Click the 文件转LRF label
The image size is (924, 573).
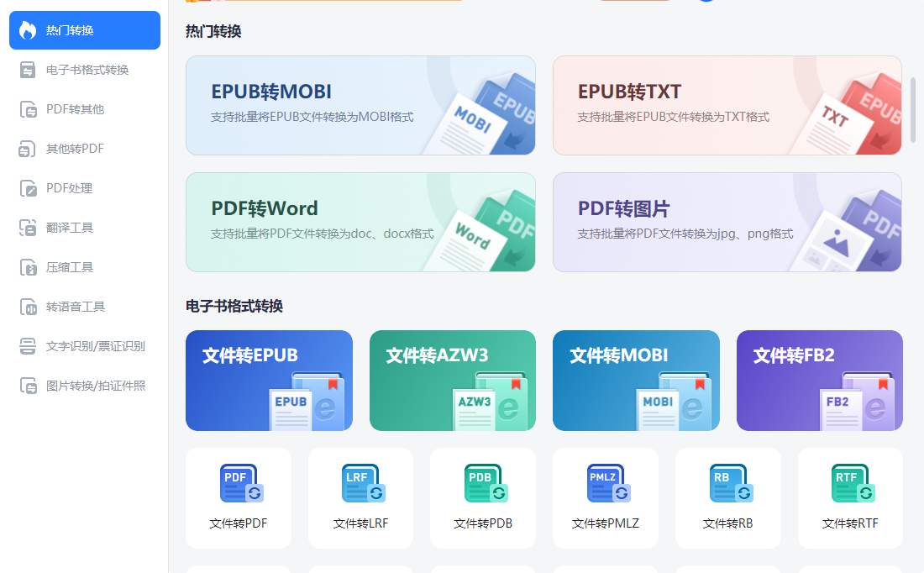(x=360, y=523)
